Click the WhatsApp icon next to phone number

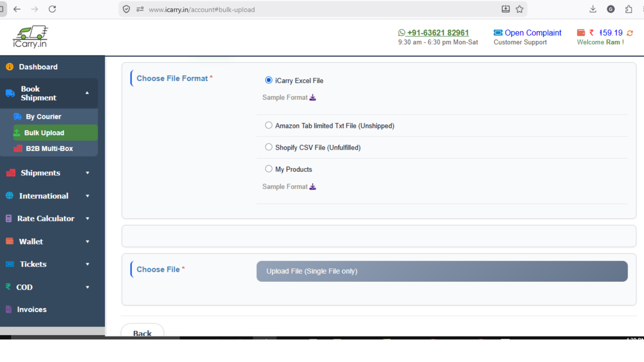tap(402, 33)
